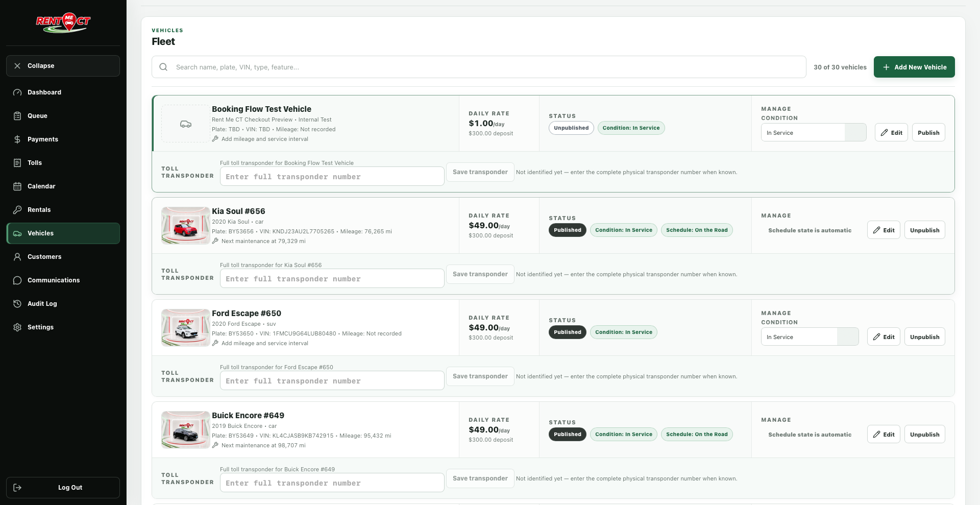Click the Log Out arrow icon
This screenshot has width=980, height=505.
[x=17, y=488]
